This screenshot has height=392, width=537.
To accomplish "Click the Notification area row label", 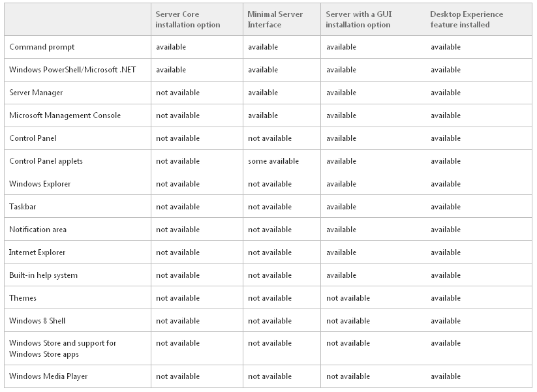I will tap(38, 230).
